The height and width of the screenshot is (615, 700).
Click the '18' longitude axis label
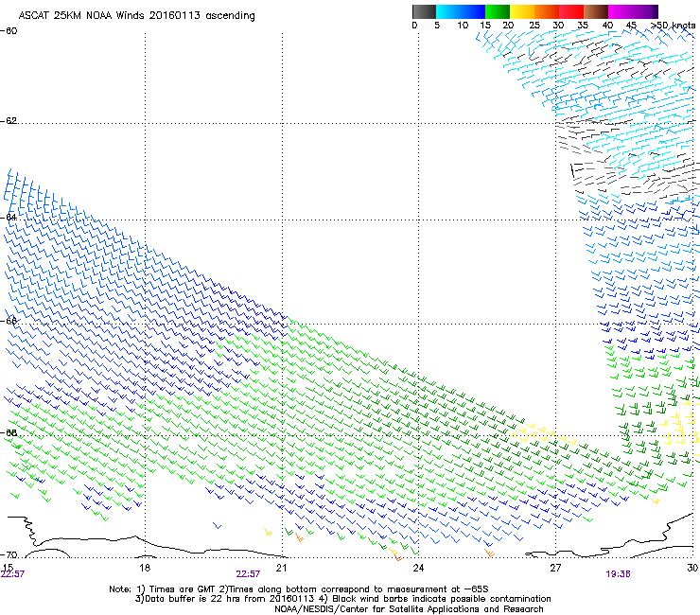pyautogui.click(x=145, y=568)
